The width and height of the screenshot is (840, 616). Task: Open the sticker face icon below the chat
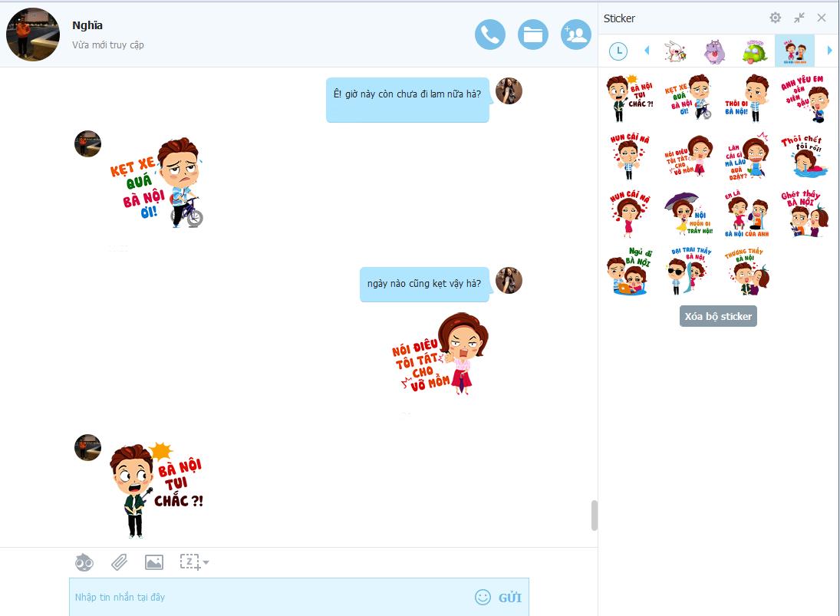[84, 563]
